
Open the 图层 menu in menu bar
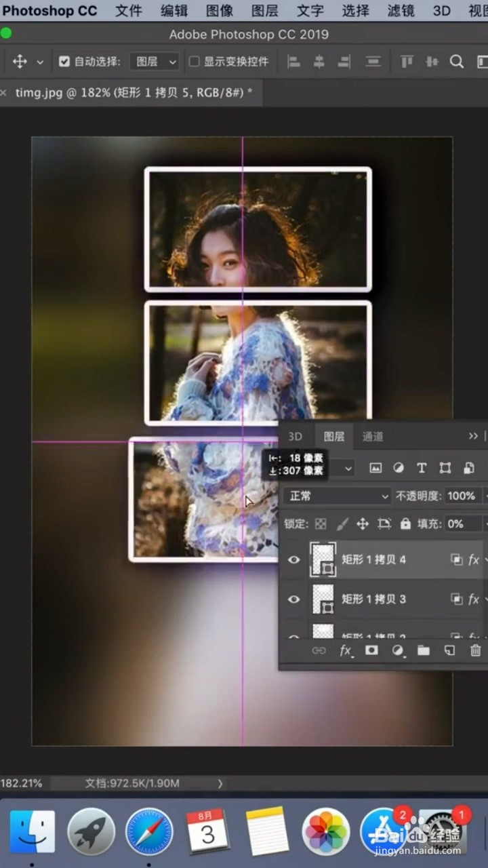tap(265, 11)
